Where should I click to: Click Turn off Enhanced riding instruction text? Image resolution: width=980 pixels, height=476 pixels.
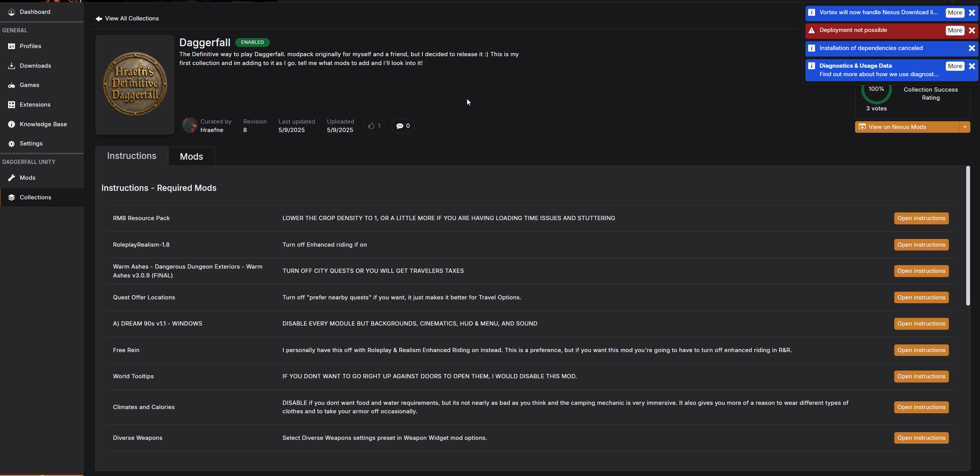324,245
